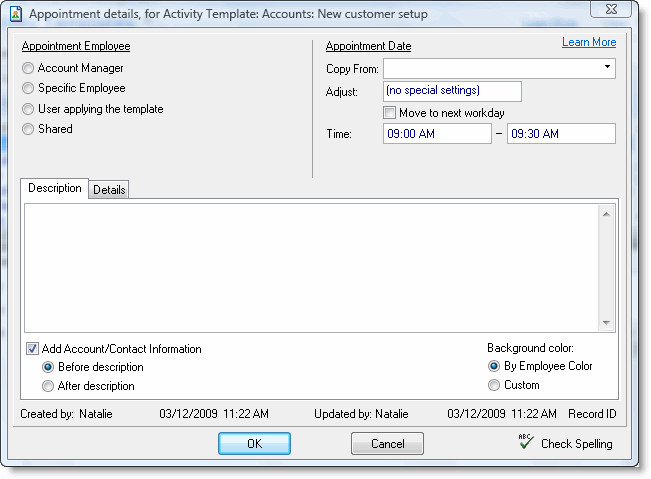
Task: Uncheck Add Account/Contact Information
Action: [x=32, y=349]
